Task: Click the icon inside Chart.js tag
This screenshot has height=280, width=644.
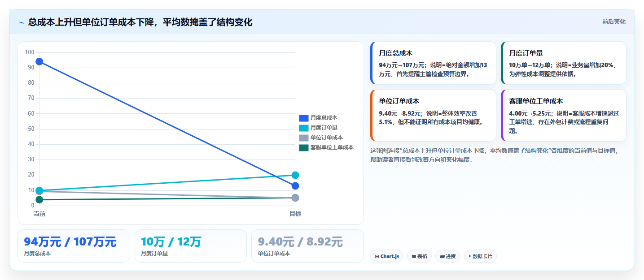Action: point(377,257)
